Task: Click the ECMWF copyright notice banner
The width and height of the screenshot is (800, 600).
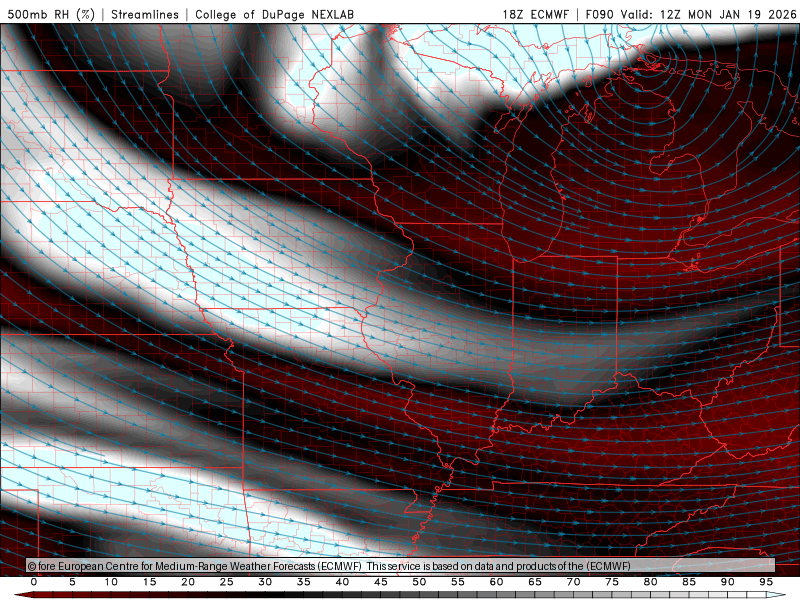Action: [401, 566]
